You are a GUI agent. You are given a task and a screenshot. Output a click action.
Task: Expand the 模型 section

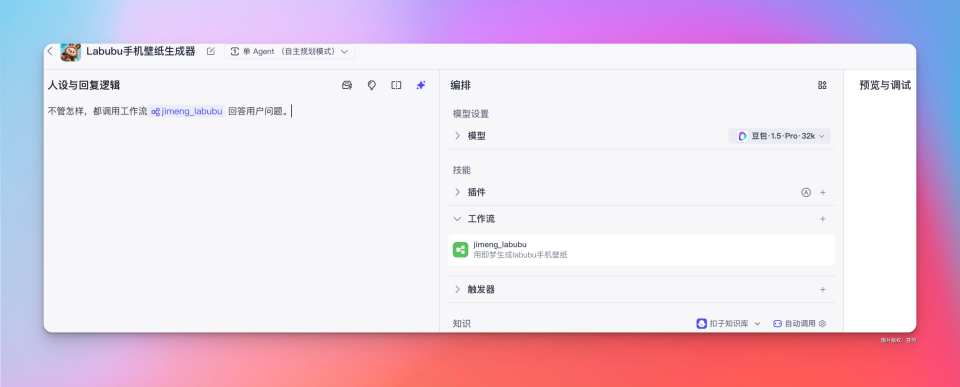click(x=457, y=136)
